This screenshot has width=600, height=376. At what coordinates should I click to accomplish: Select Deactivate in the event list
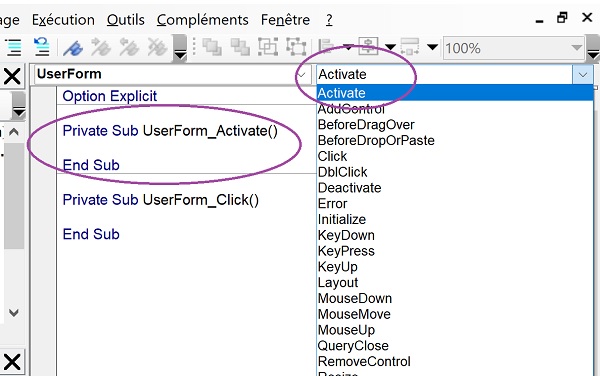[455, 188]
